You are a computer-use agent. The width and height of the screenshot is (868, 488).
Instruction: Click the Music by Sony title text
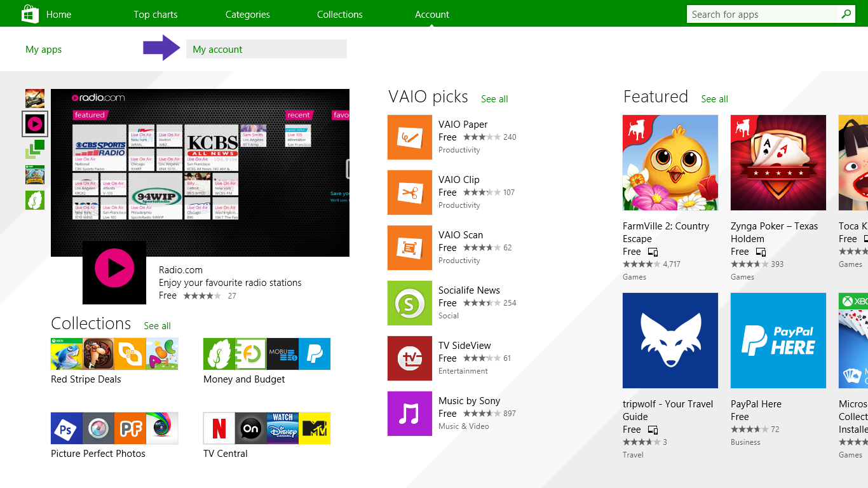[469, 401]
